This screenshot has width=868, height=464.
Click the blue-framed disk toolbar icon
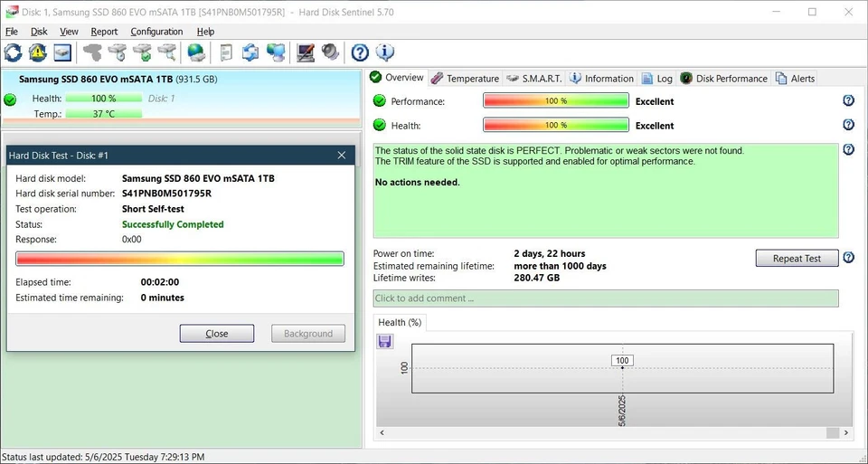(x=62, y=52)
